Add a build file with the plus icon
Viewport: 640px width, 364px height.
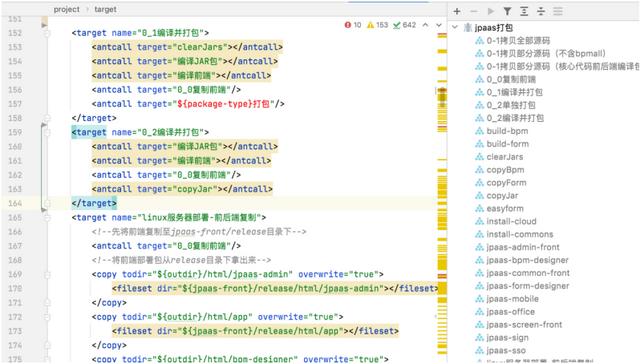457,11
